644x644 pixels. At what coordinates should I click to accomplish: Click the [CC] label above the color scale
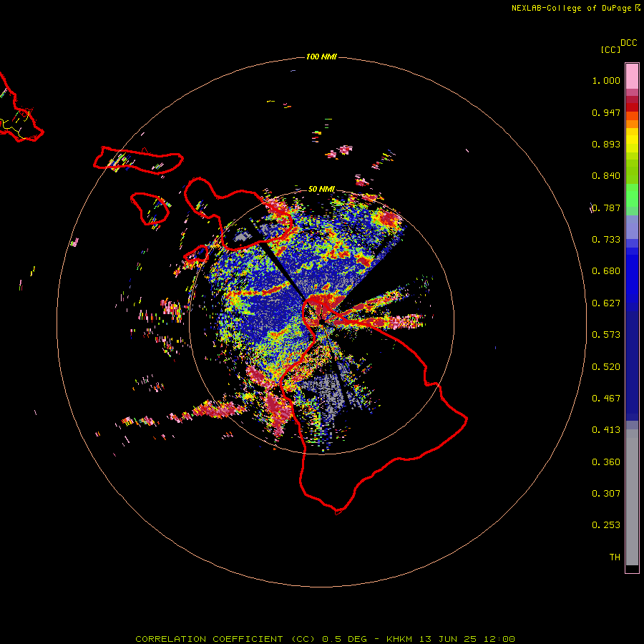point(610,49)
